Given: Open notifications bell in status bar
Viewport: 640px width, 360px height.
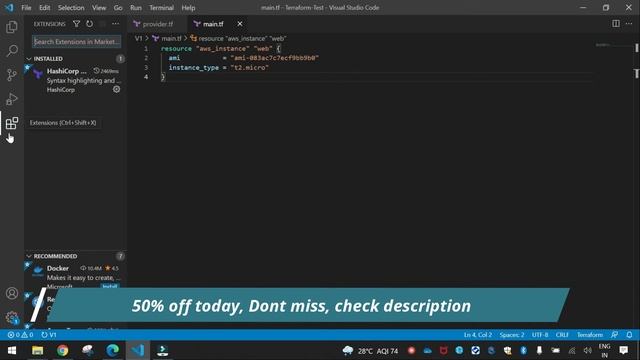Looking at the screenshot, I should click(629, 335).
